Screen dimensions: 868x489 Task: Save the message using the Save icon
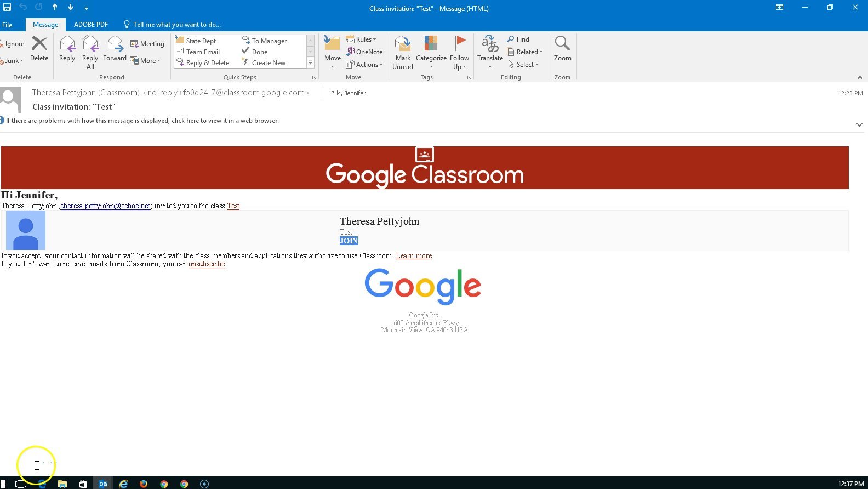tap(7, 8)
